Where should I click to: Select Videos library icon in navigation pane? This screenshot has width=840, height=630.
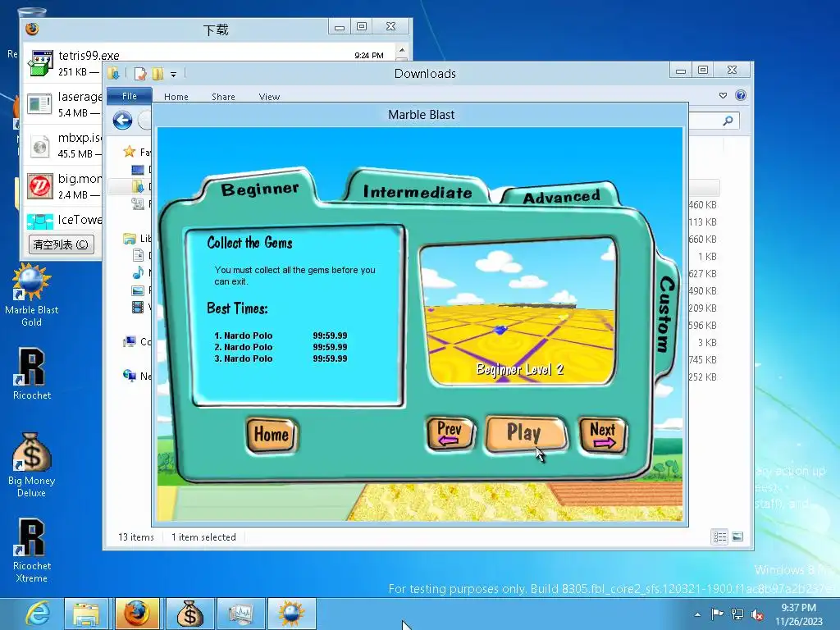point(138,307)
